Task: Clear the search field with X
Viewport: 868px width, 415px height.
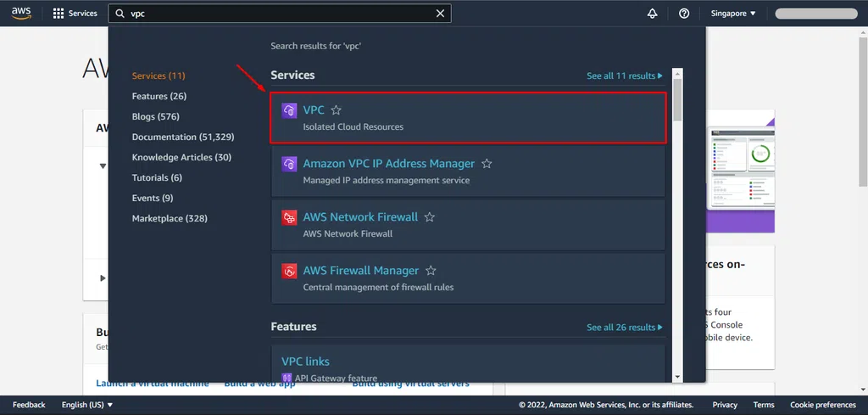Action: coord(440,14)
